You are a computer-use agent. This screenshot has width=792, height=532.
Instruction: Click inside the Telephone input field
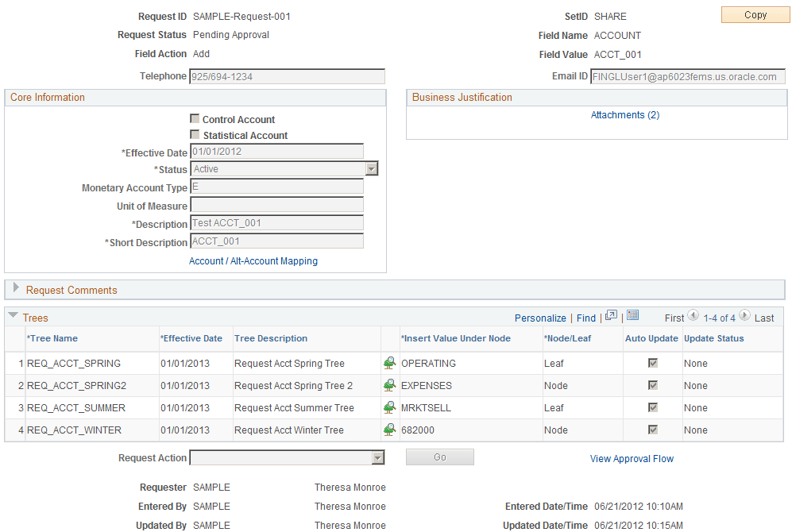286,75
